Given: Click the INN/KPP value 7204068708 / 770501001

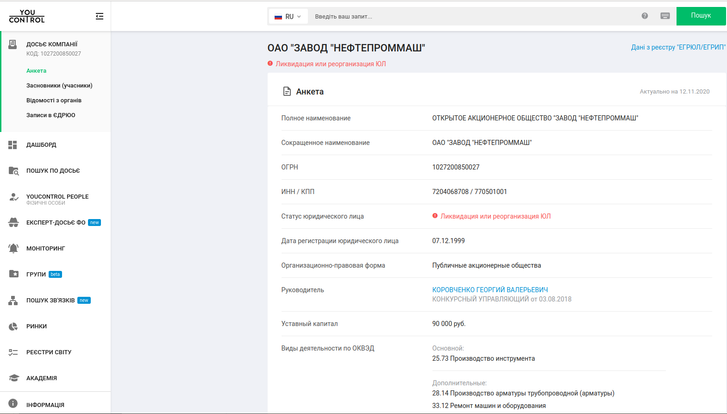Looking at the screenshot, I should [469, 191].
